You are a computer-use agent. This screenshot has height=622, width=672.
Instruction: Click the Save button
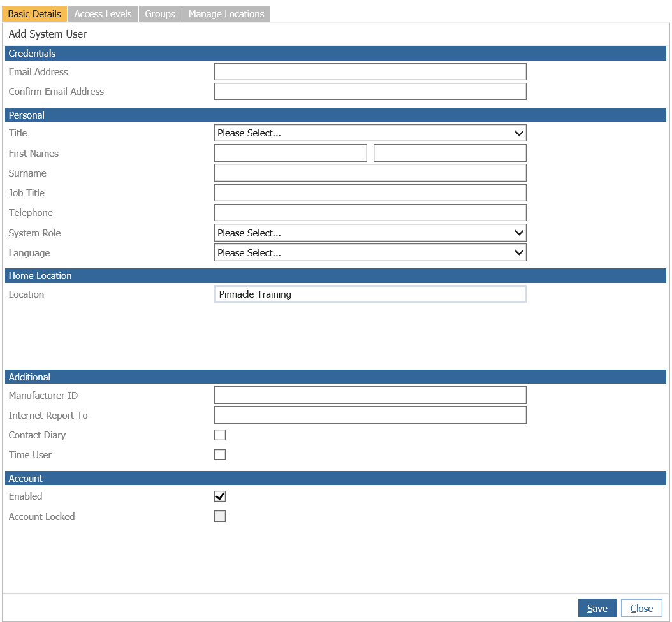(597, 609)
